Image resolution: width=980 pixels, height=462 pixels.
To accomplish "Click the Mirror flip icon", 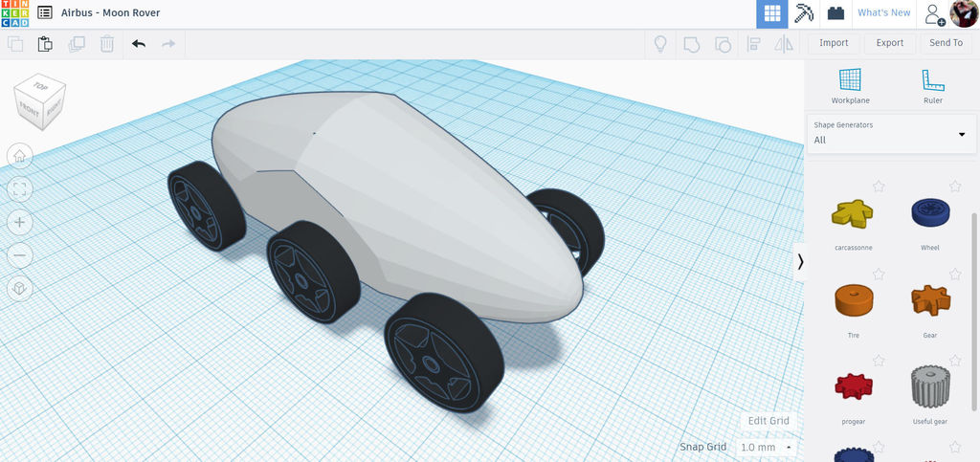I will 784,44.
